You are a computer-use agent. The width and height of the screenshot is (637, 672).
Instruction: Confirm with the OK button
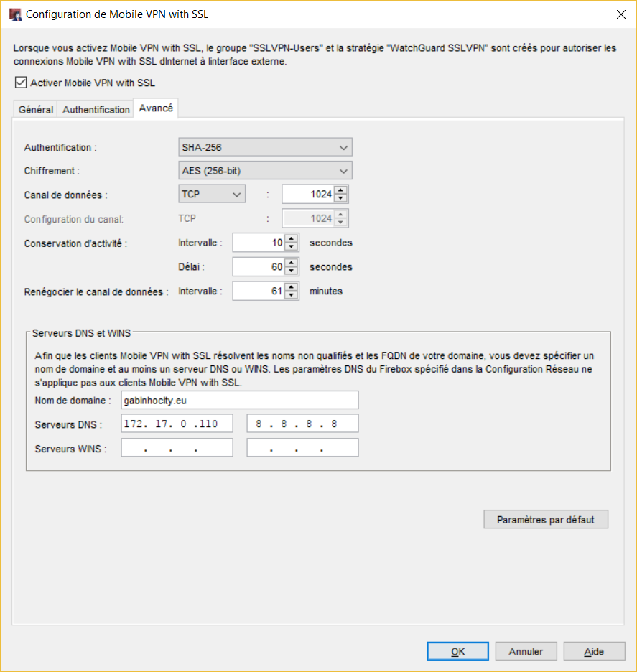pos(457,651)
